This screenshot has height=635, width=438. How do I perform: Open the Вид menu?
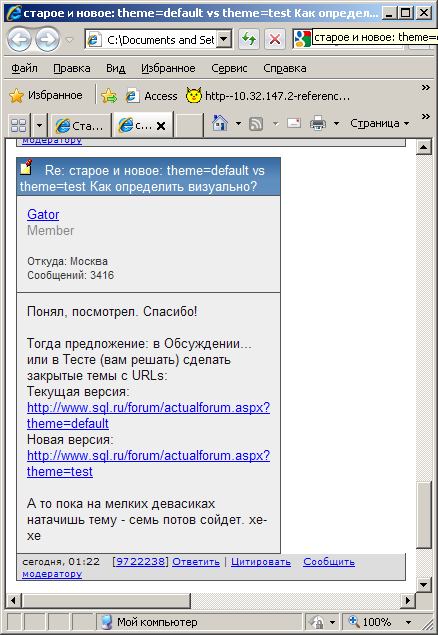click(x=115, y=68)
